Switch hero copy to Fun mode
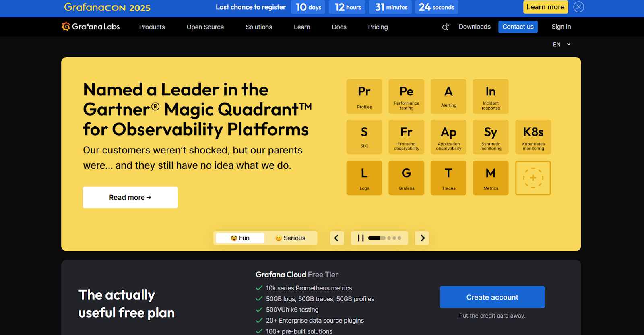 pyautogui.click(x=240, y=238)
